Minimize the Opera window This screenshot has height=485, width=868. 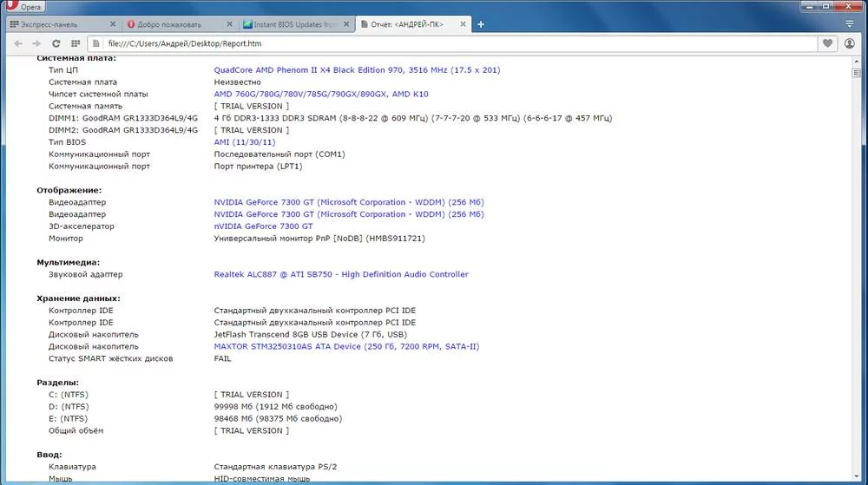(809, 6)
